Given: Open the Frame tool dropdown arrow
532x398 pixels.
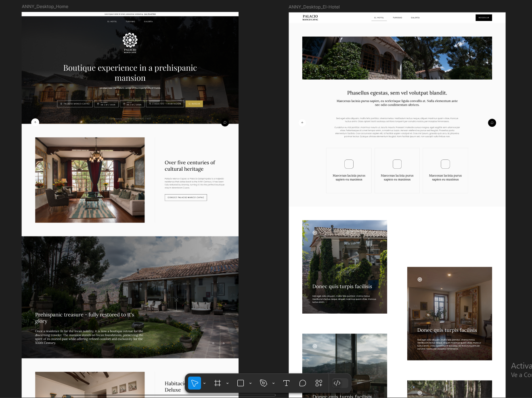Looking at the screenshot, I should pyautogui.click(x=228, y=383).
